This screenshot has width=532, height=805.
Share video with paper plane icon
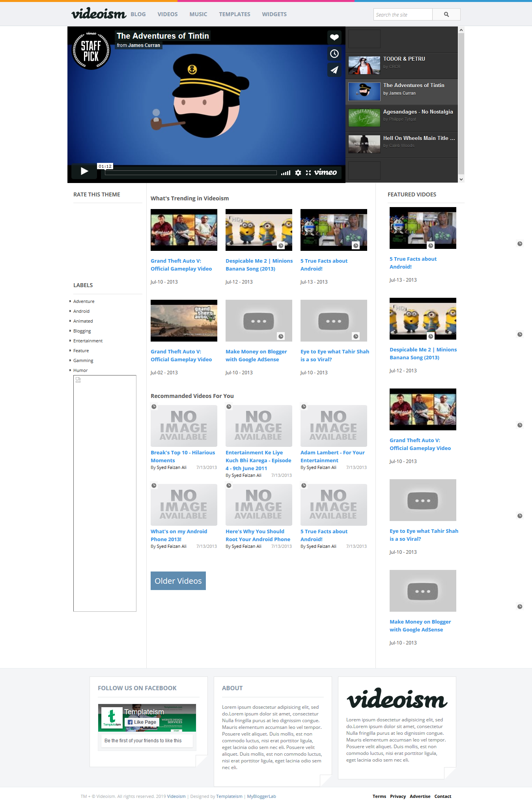(334, 70)
